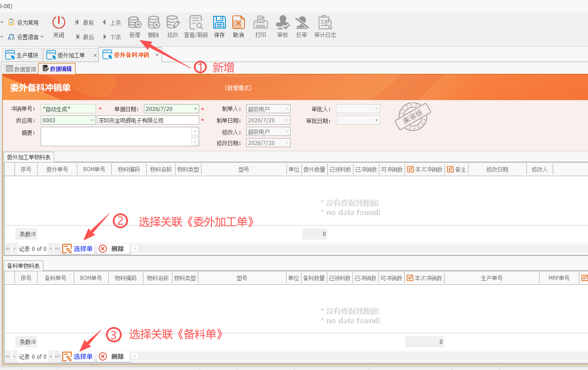588x370 pixels.
Task: Open the 设置语言 language dropdown
Action: click(26, 37)
